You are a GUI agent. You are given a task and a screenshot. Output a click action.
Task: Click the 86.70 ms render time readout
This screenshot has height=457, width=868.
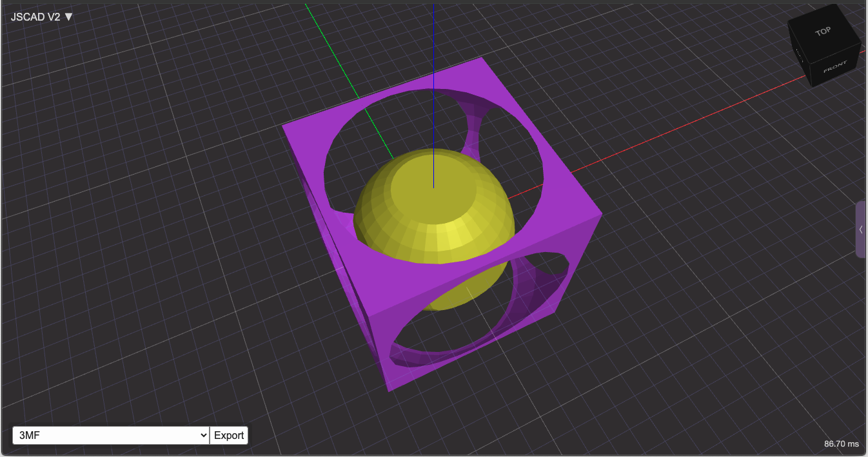(x=842, y=444)
